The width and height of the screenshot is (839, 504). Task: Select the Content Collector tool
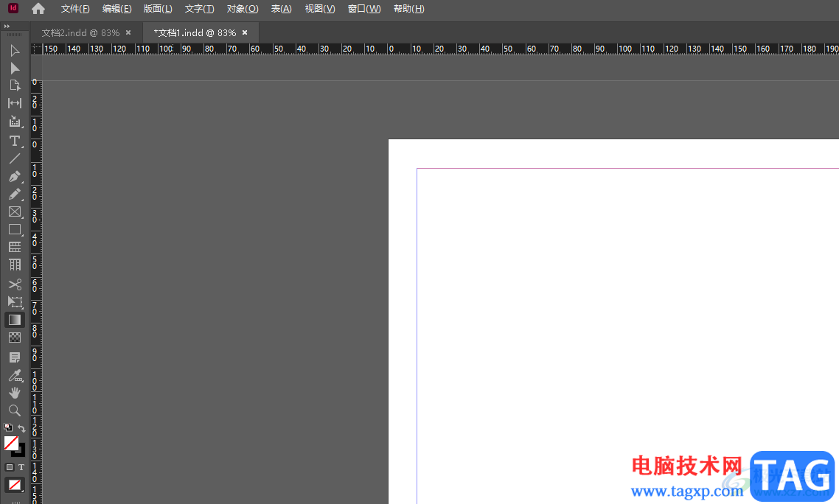[x=15, y=122]
